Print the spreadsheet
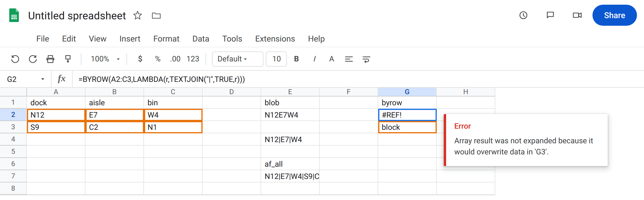This screenshot has height=200, width=644. tap(50, 59)
